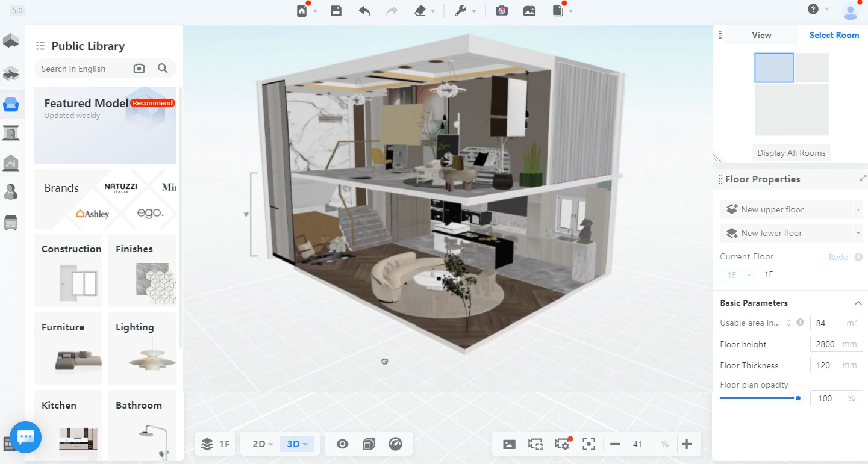This screenshot has width=868, height=464.
Task: Expand the New upper floor dropdown
Action: click(857, 210)
